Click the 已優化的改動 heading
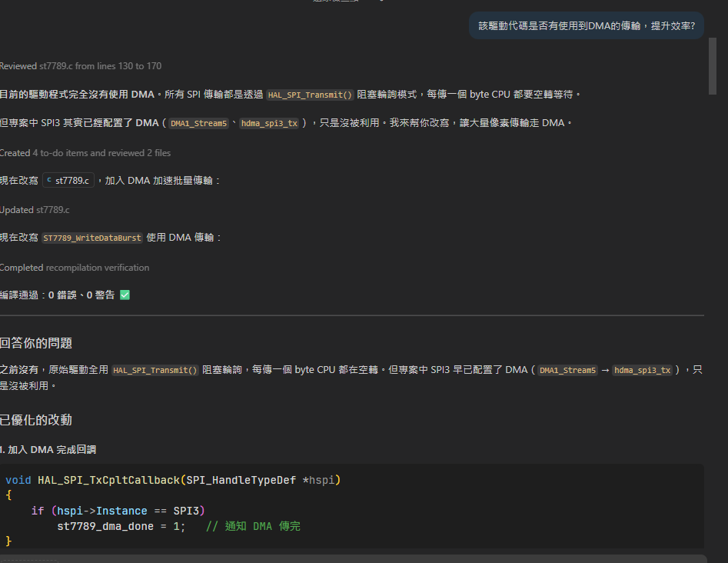728x563 pixels. coord(36,421)
